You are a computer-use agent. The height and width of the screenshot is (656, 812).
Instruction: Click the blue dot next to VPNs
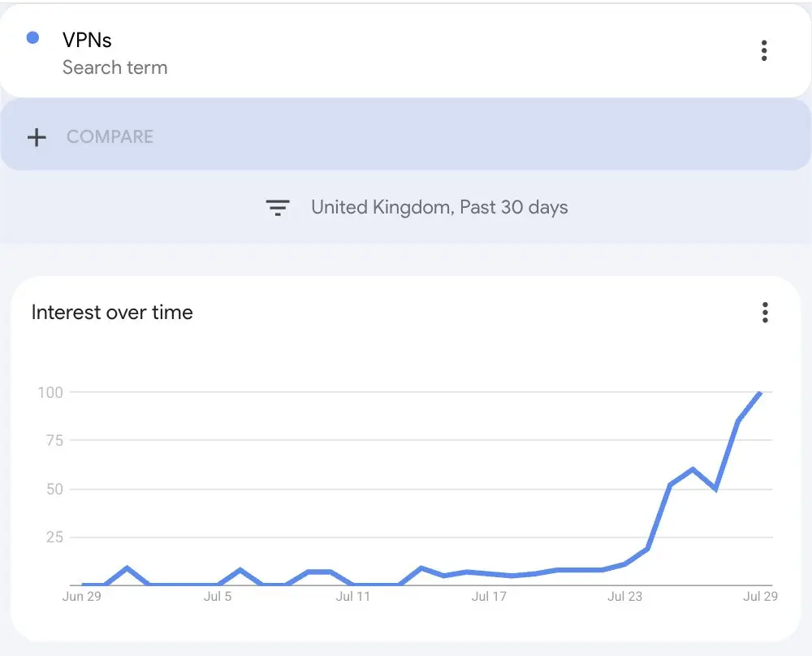point(32,38)
